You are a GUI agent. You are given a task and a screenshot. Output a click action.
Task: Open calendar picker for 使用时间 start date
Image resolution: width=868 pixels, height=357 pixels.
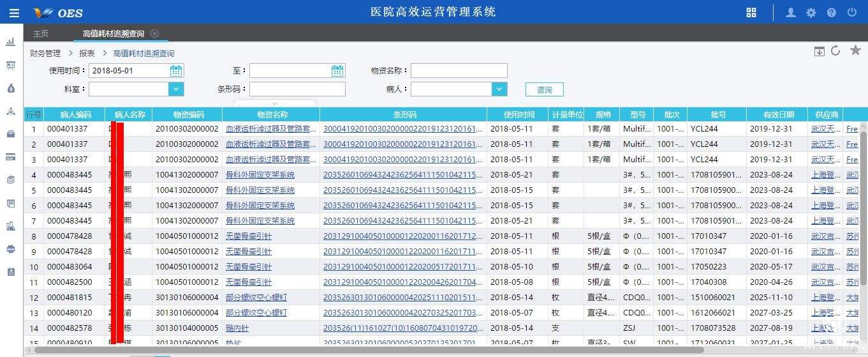177,71
